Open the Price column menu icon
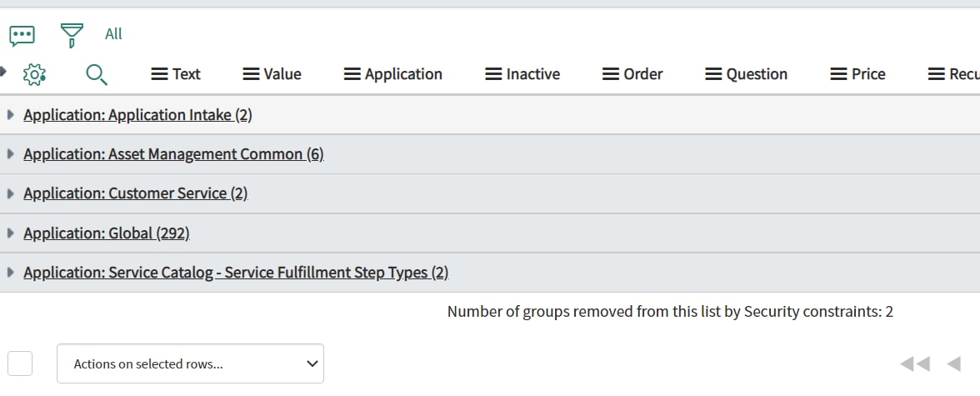 pos(838,74)
